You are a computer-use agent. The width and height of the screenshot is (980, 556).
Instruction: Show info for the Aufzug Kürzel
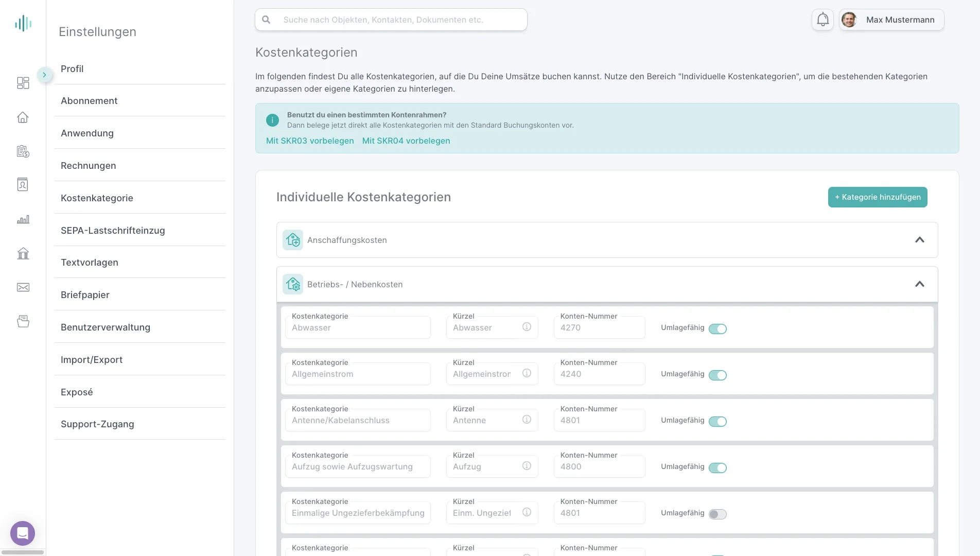tap(527, 466)
